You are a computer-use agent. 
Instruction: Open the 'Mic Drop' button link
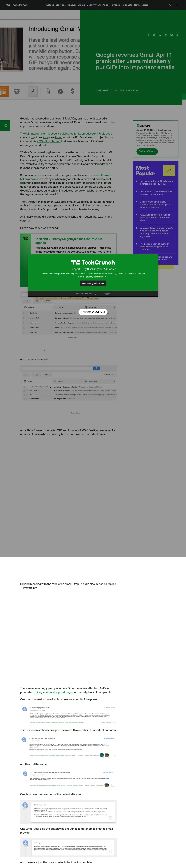pos(49,141)
